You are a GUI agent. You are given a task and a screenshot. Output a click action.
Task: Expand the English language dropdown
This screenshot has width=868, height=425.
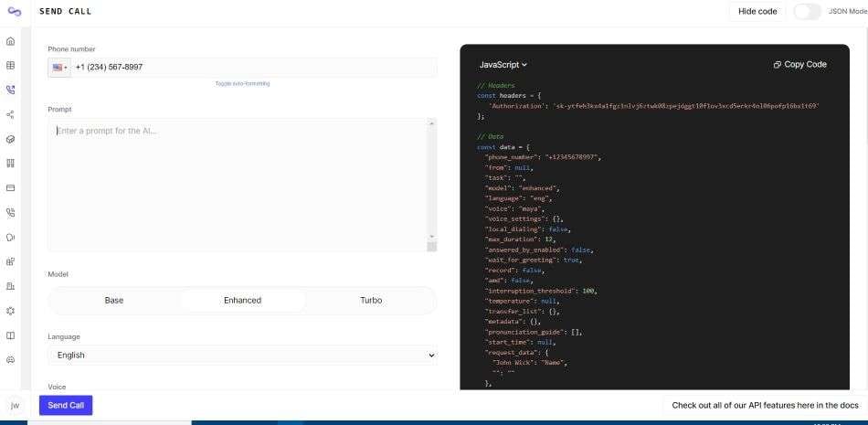coord(242,356)
